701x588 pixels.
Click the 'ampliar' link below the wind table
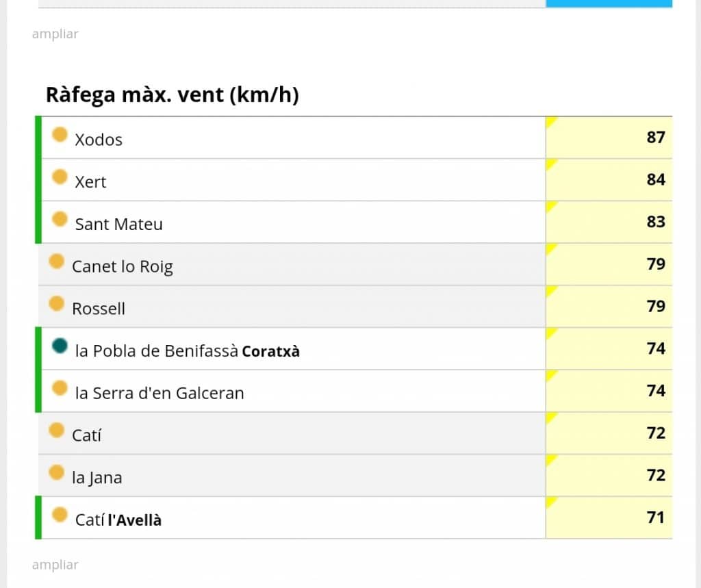click(x=55, y=565)
